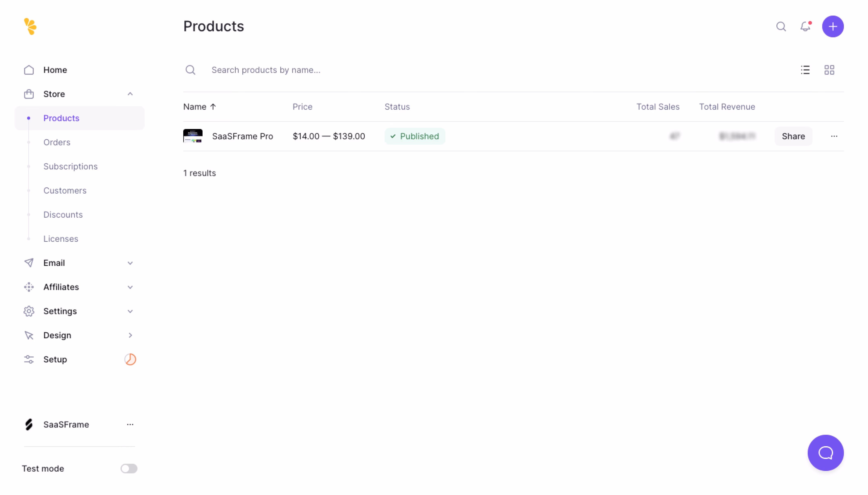Open the Discounts page
The image size is (868, 495).
click(x=63, y=215)
